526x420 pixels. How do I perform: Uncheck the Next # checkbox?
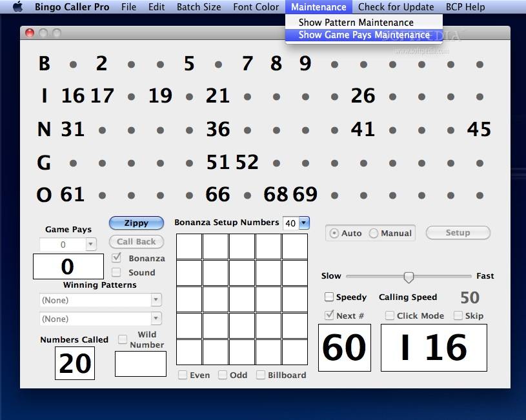click(x=329, y=315)
